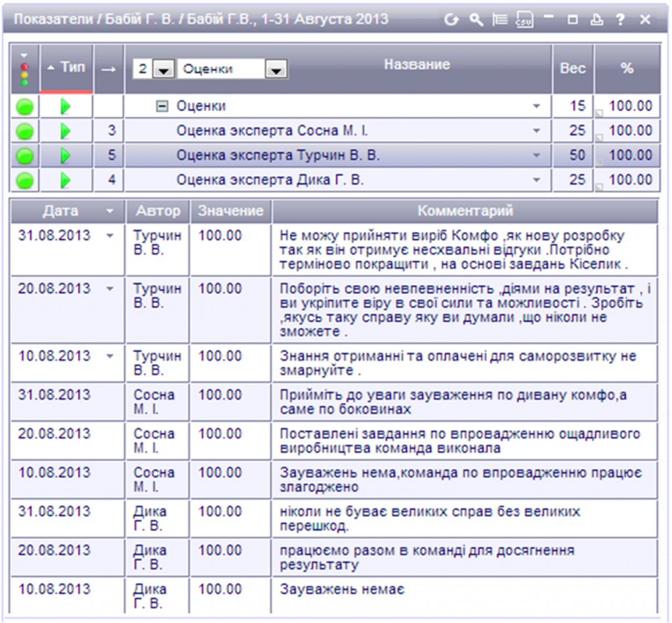Click green play triangle in Дика expert row

pyautogui.click(x=66, y=180)
